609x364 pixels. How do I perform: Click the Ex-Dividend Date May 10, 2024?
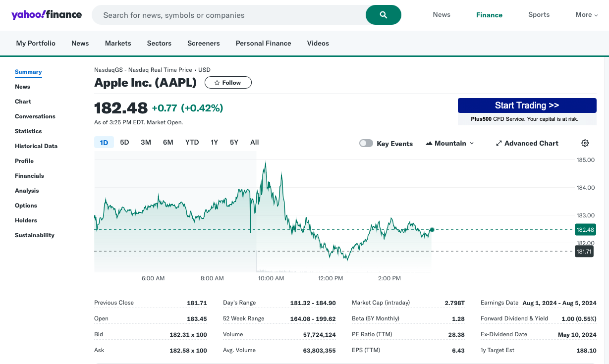pos(577,335)
